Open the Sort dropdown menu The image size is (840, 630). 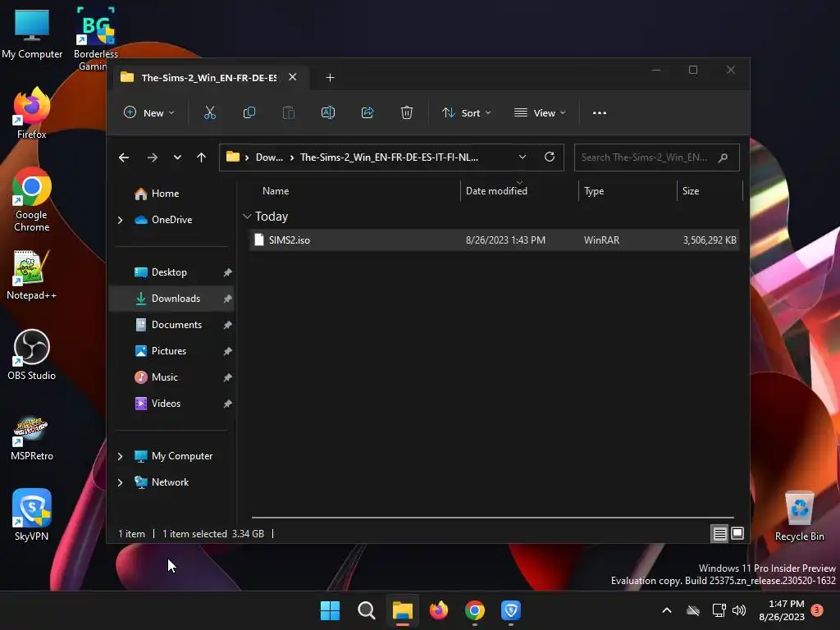466,113
